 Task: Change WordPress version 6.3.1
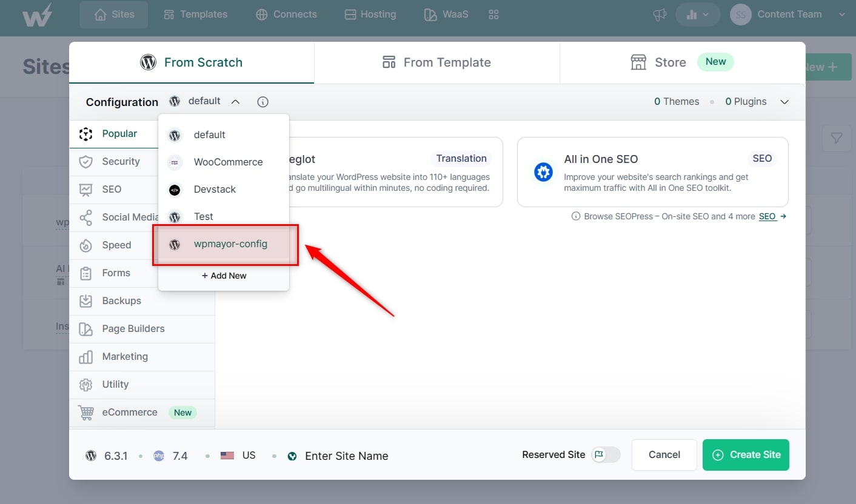click(x=107, y=456)
